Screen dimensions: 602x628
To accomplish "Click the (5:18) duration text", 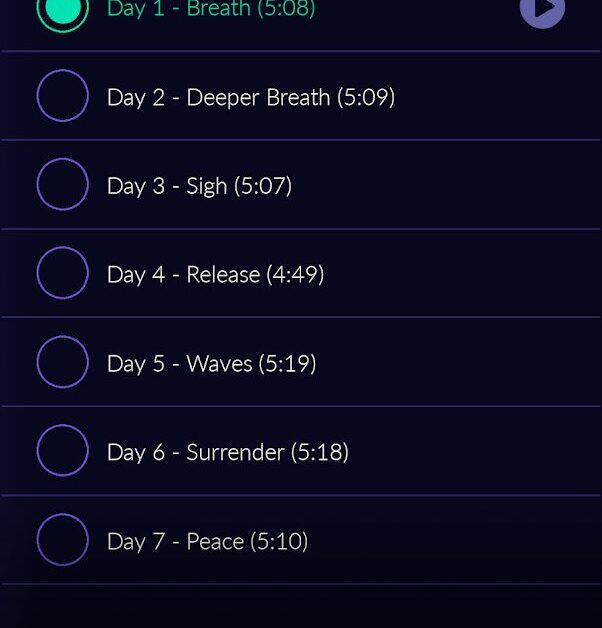I will click(320, 453).
